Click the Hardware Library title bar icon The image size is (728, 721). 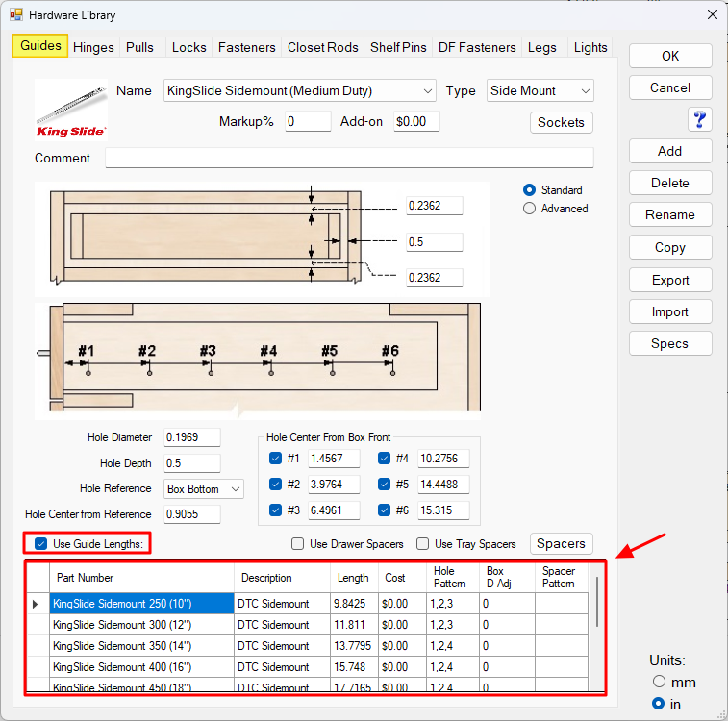click(x=15, y=14)
